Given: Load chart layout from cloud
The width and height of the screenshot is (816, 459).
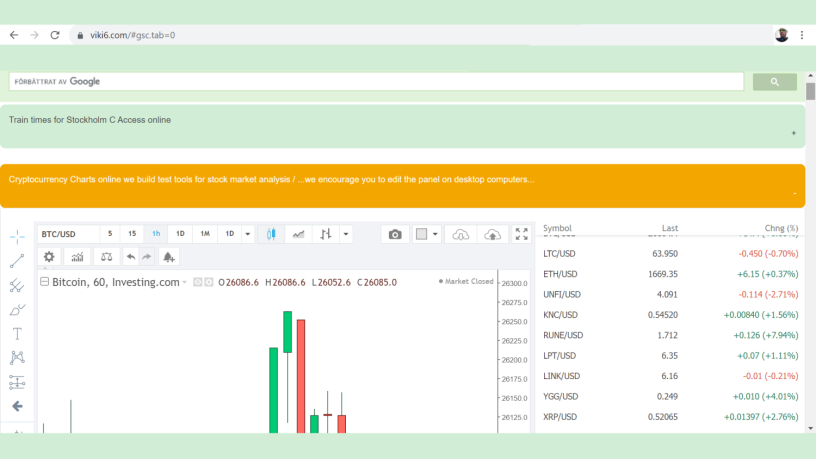Looking at the screenshot, I should pyautogui.click(x=461, y=234).
